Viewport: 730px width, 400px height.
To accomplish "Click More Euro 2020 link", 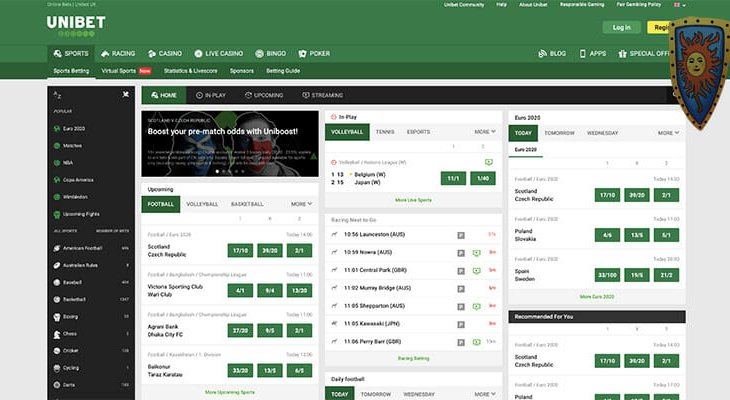I will tap(597, 297).
